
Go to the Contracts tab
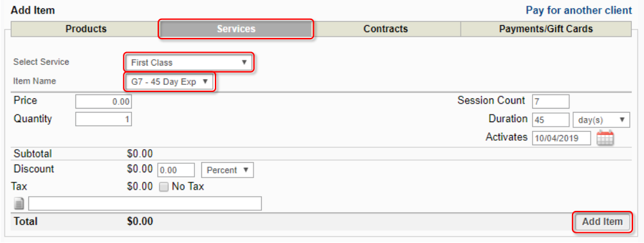click(x=385, y=29)
